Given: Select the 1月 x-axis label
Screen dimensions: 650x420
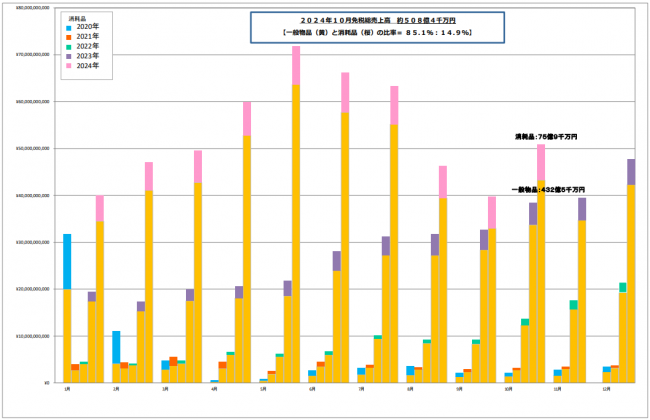Looking at the screenshot, I should tap(67, 389).
